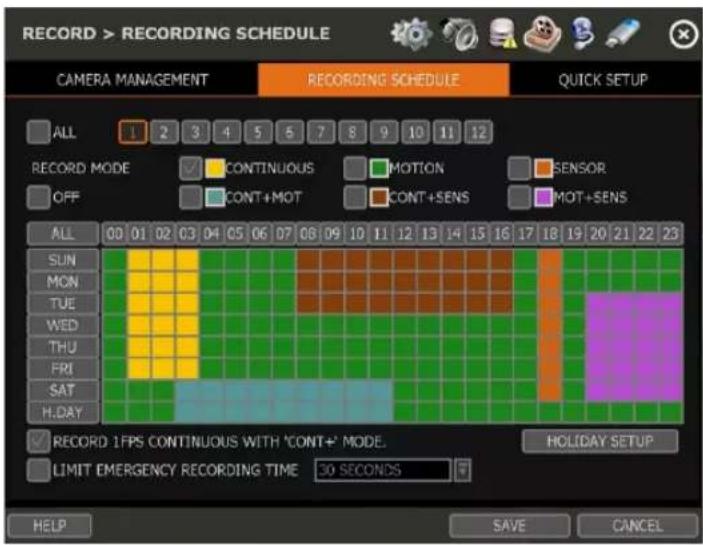
Task: Switch to the Camera Management tab
Action: [x=132, y=80]
